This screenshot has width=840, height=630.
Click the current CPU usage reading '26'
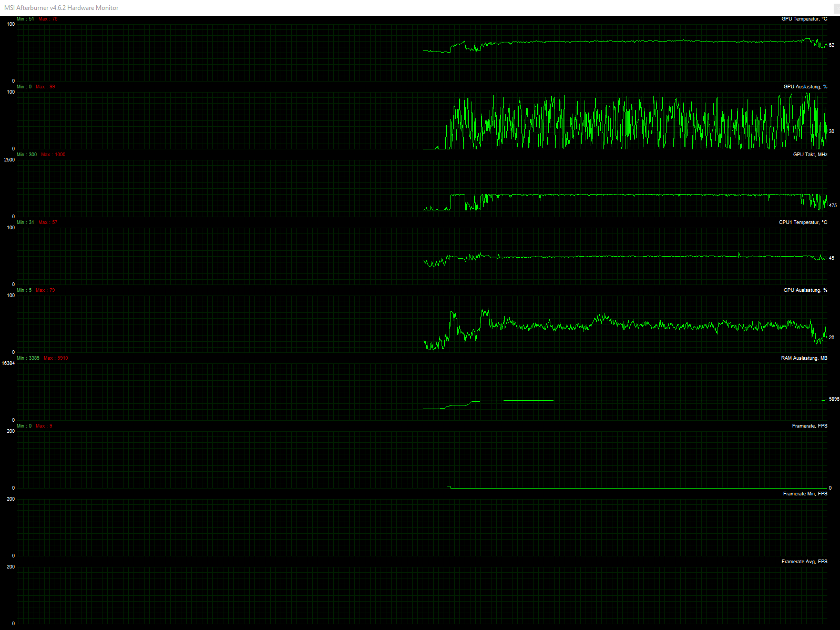pos(832,338)
